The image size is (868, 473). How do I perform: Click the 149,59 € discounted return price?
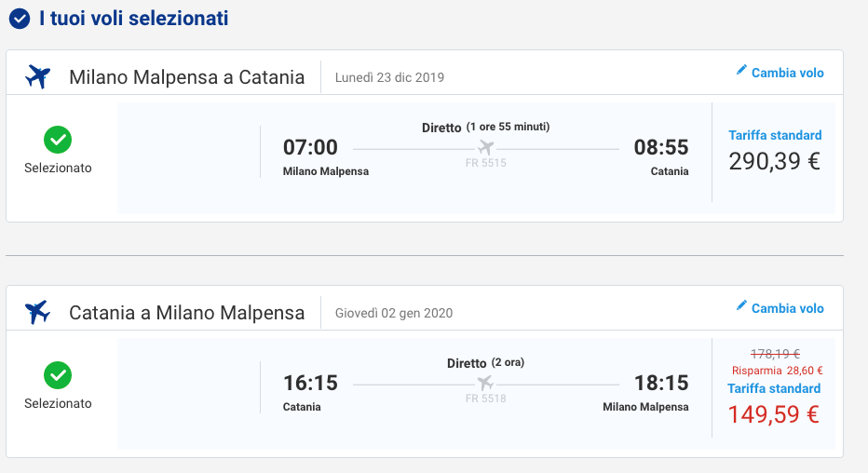pyautogui.click(x=773, y=415)
